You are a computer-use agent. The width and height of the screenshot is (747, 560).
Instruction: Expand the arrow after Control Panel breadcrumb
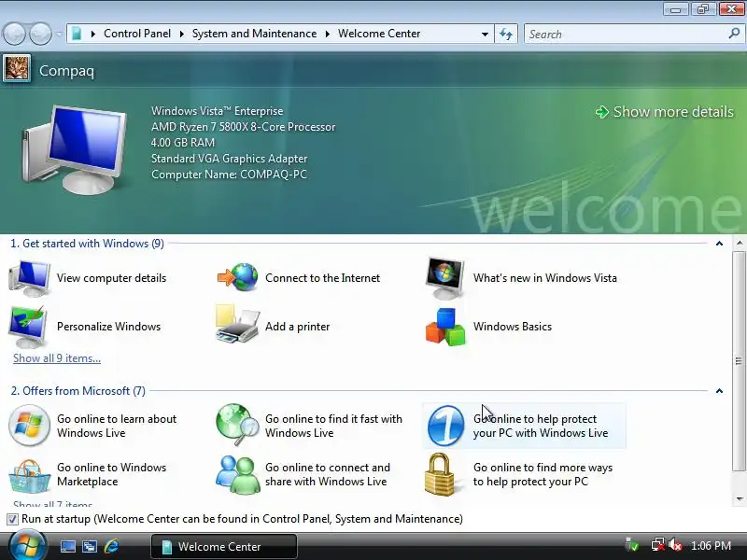(x=181, y=35)
